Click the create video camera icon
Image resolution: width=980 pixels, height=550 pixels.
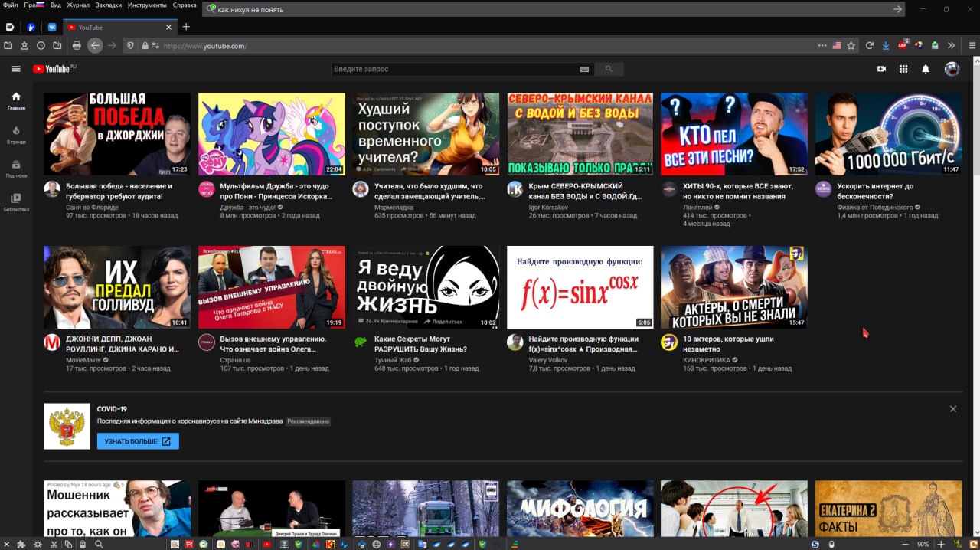pyautogui.click(x=881, y=69)
